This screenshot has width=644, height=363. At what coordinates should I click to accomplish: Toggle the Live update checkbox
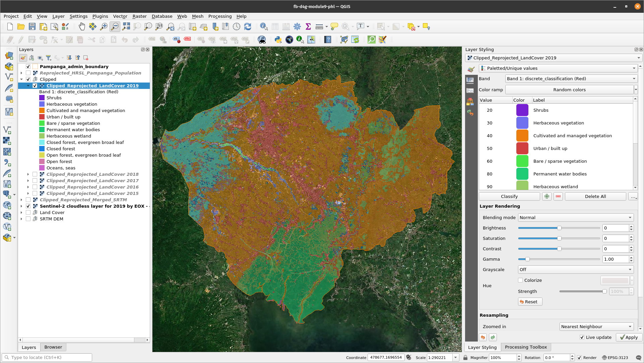(582, 337)
